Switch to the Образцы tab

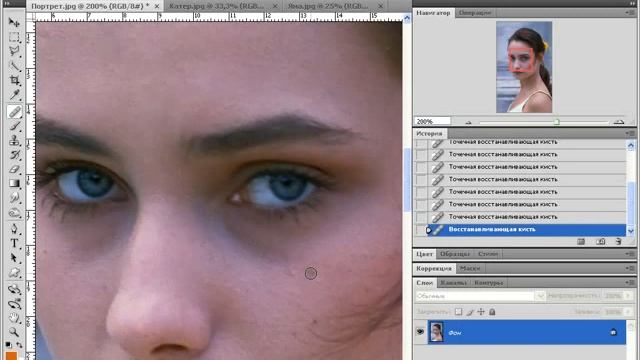coord(455,254)
